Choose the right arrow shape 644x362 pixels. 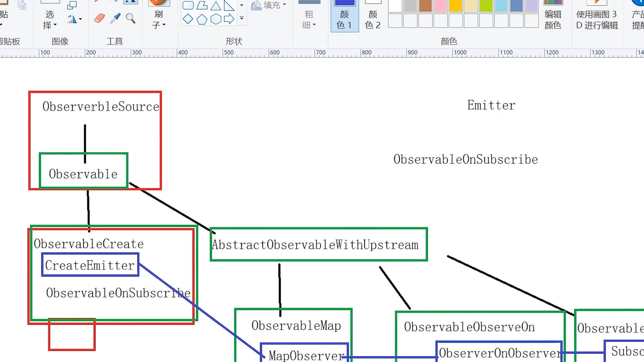point(229,19)
